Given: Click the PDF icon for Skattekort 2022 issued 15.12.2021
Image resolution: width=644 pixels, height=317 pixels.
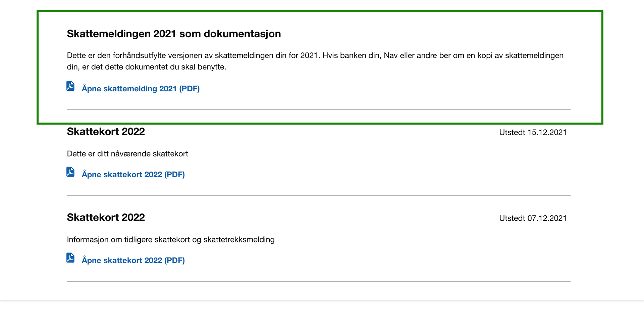Looking at the screenshot, I should tap(70, 172).
